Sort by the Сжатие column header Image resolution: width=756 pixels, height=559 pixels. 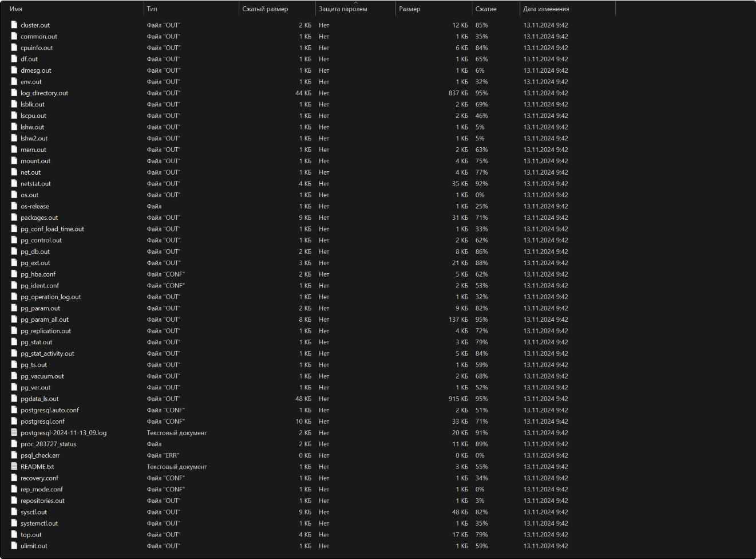tap(486, 9)
